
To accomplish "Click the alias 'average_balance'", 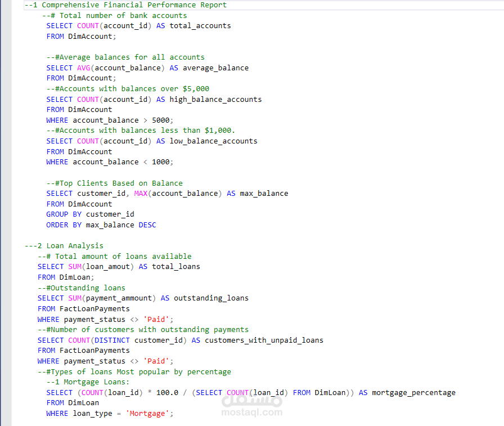I will tap(215, 68).
